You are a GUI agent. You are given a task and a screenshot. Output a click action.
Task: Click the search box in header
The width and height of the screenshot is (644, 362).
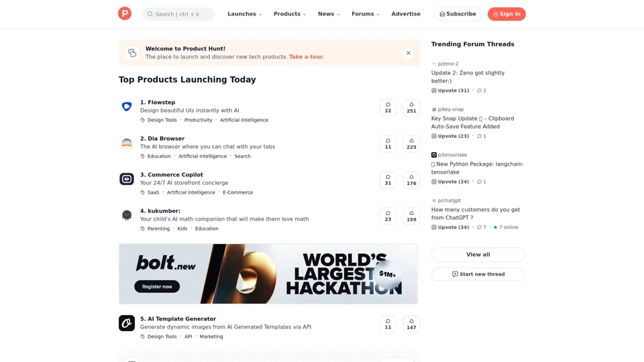(178, 14)
